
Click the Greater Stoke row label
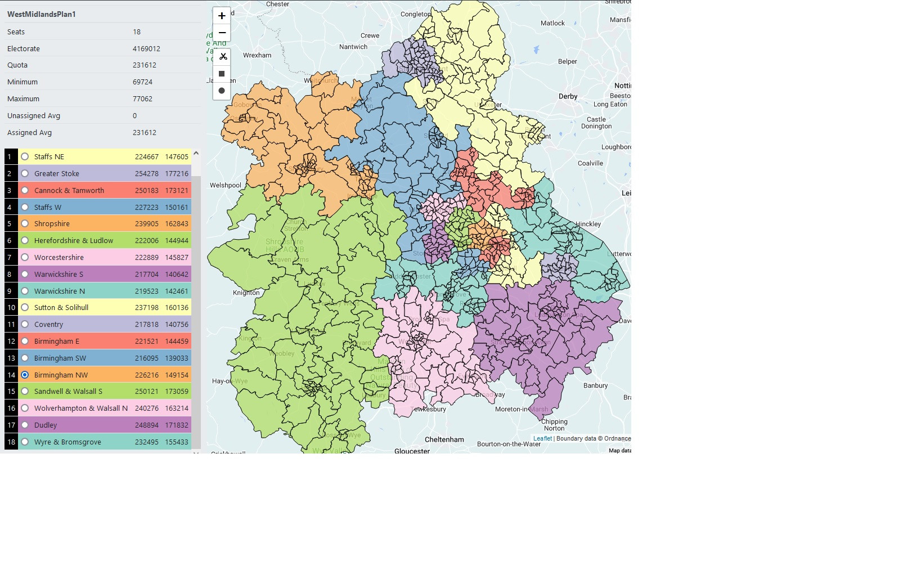point(57,173)
